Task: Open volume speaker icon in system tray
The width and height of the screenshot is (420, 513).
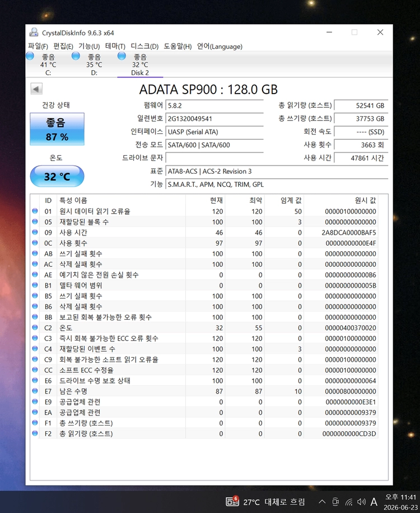Action: pyautogui.click(x=361, y=502)
